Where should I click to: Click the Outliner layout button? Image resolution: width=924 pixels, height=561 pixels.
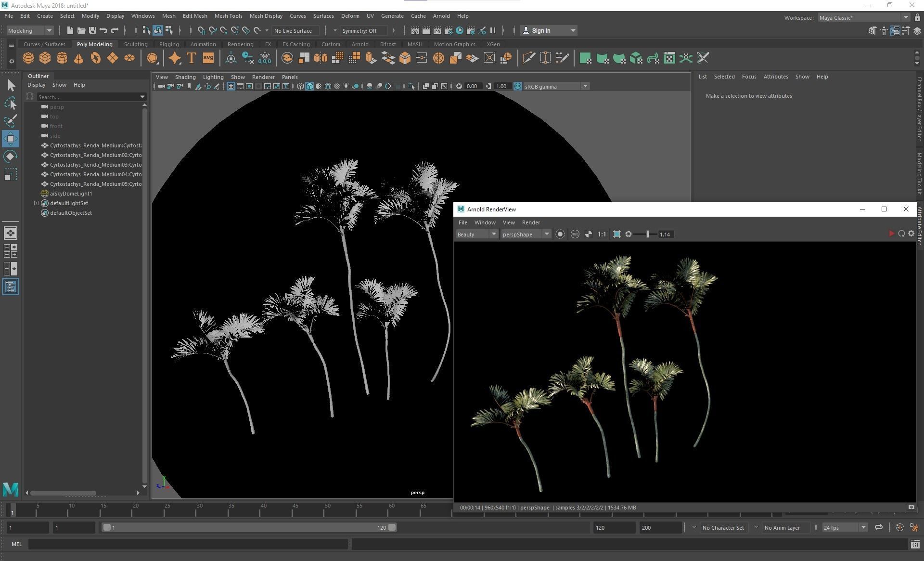11,287
